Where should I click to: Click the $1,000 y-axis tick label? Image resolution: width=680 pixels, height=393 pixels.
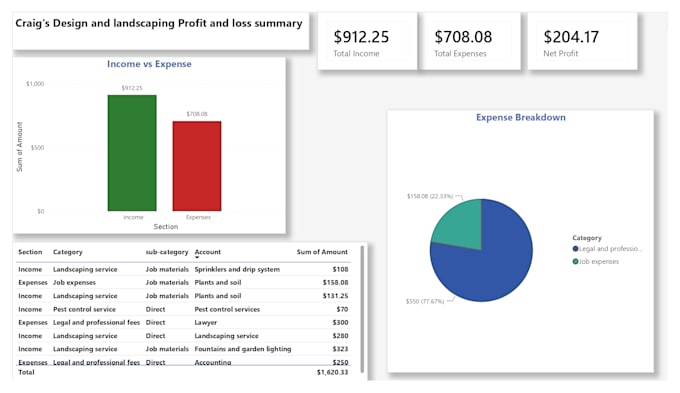(x=35, y=84)
